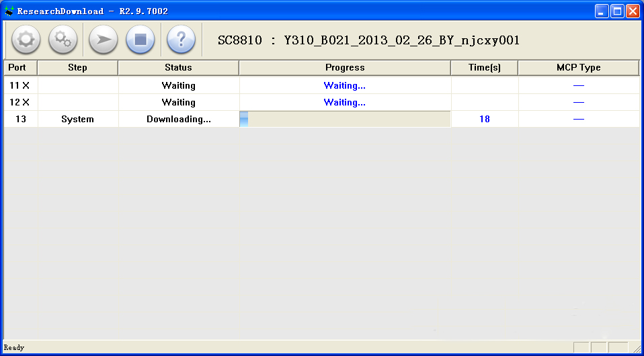
Task: Select the port 13 cell
Action: pos(20,119)
